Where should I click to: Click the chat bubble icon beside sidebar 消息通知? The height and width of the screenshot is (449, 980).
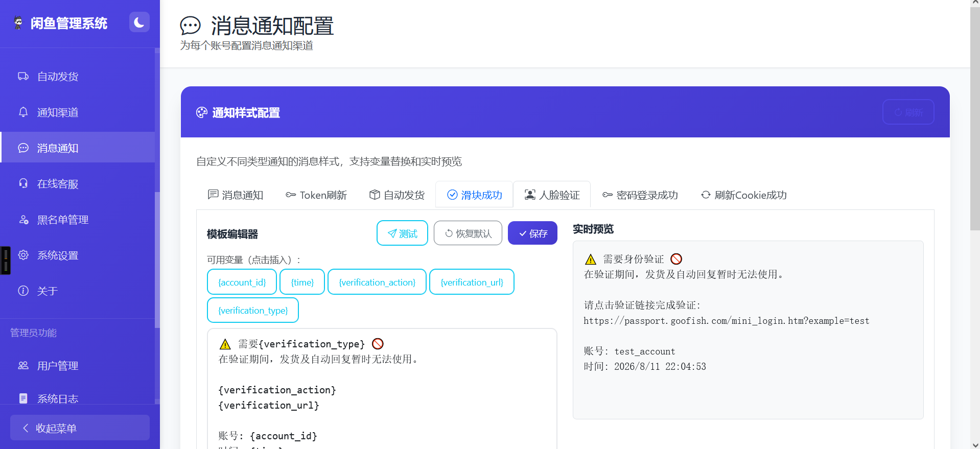23,148
